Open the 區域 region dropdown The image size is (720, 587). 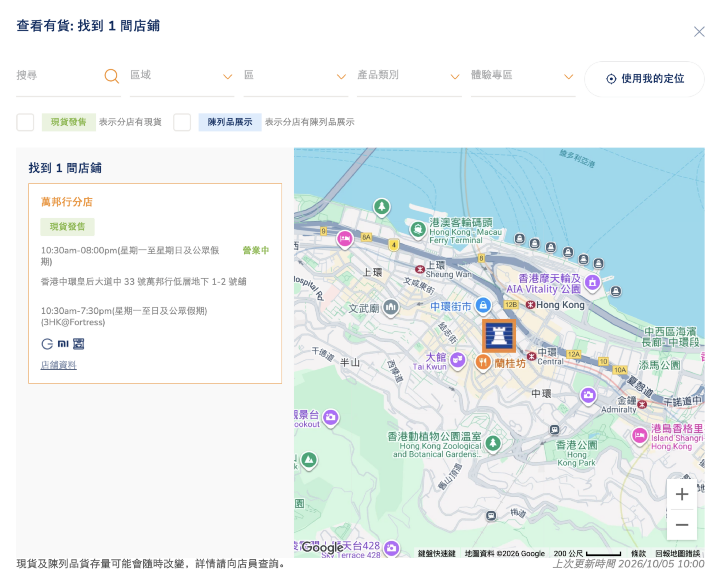182,76
